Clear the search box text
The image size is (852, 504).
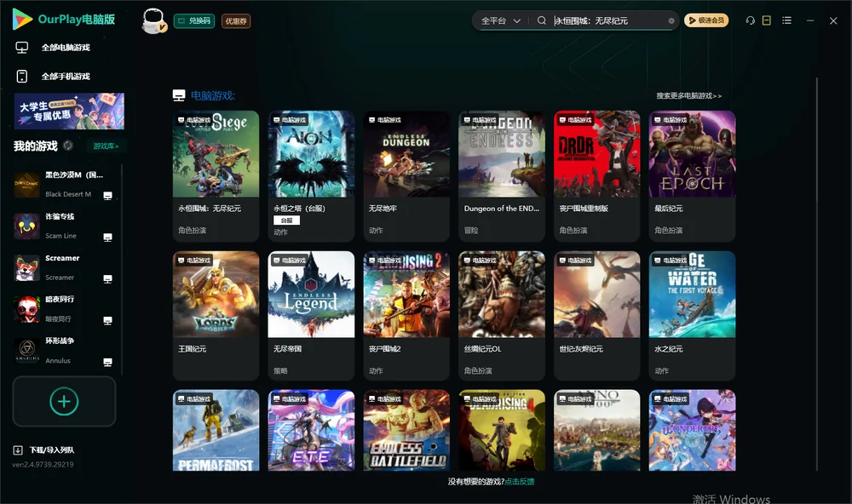pyautogui.click(x=671, y=20)
